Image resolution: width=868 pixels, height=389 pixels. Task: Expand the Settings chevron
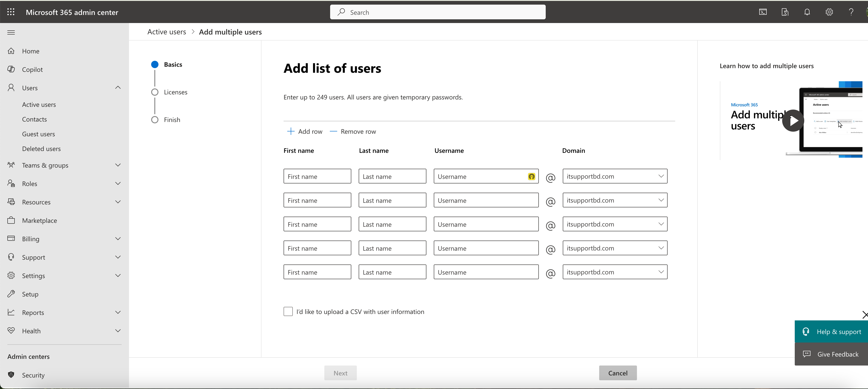pos(117,276)
